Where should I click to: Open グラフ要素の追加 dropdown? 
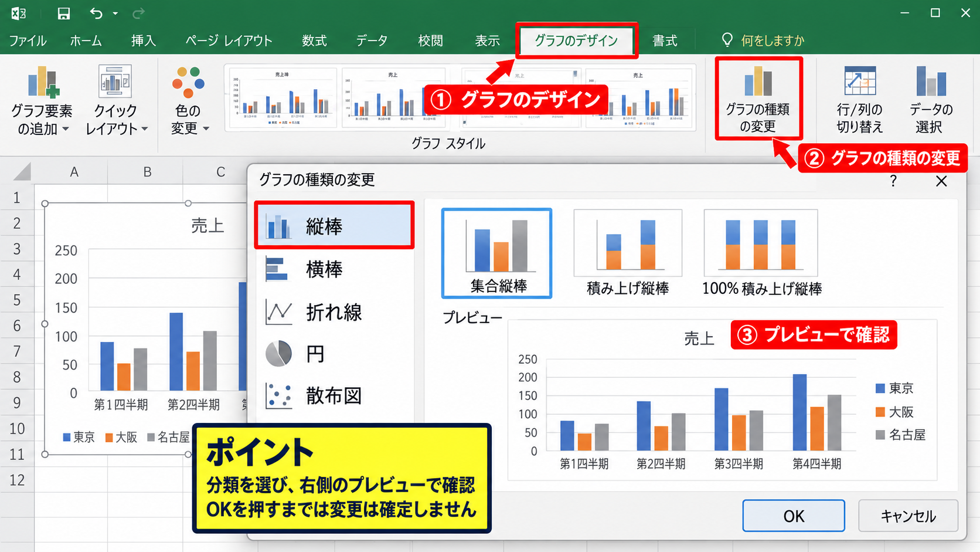[x=42, y=100]
